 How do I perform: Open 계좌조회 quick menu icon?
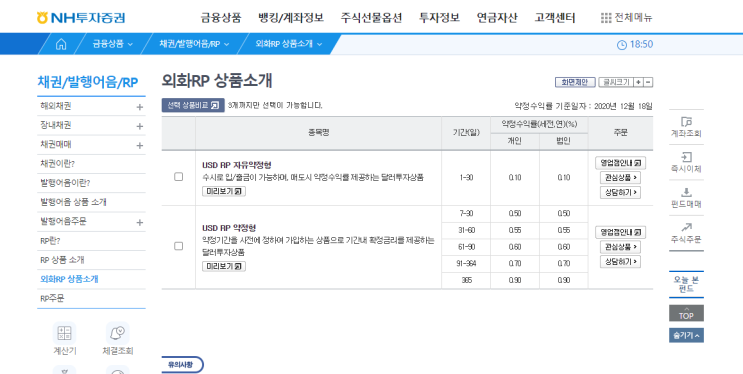click(686, 128)
